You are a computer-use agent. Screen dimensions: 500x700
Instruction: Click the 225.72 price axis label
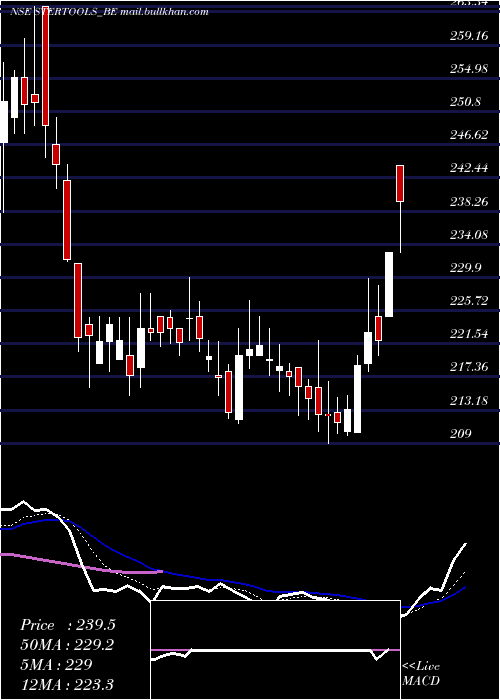tap(469, 301)
